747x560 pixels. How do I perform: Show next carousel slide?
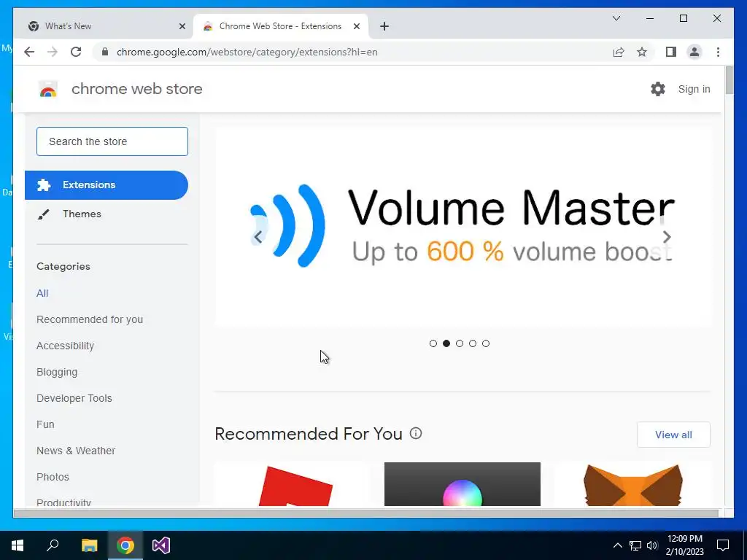[667, 237]
